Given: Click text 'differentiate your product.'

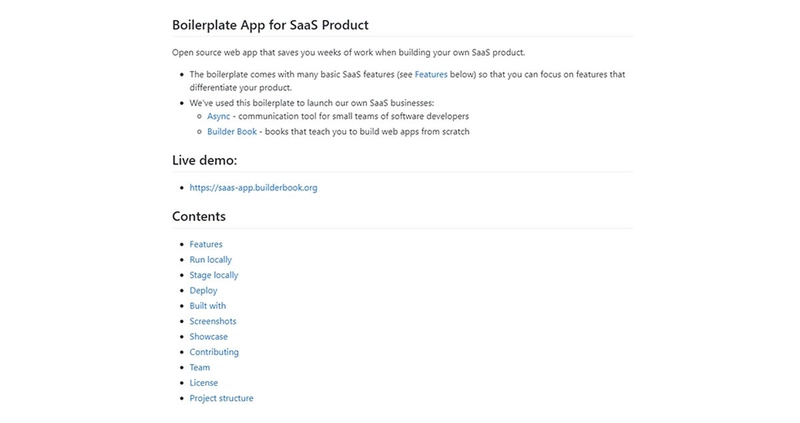Looking at the screenshot, I should pyautogui.click(x=241, y=88).
